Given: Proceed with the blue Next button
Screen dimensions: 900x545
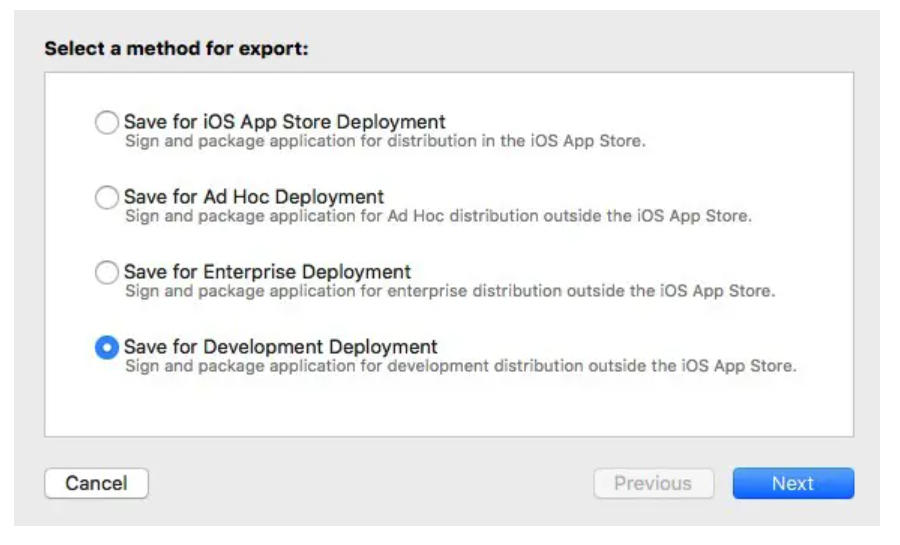Looking at the screenshot, I should pos(793,483).
